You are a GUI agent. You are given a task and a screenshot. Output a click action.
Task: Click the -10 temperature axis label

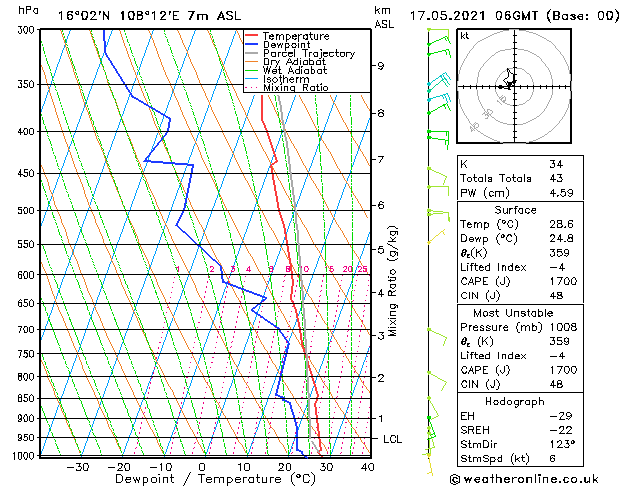click(160, 467)
